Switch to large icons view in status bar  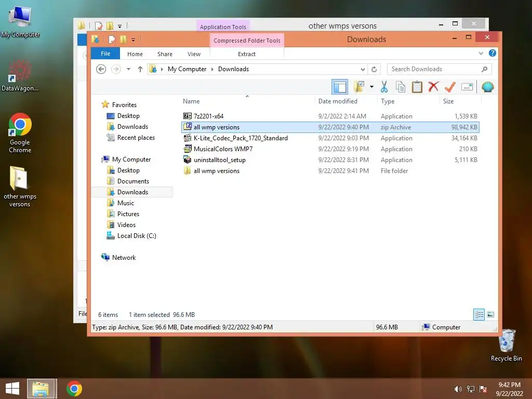coord(490,314)
